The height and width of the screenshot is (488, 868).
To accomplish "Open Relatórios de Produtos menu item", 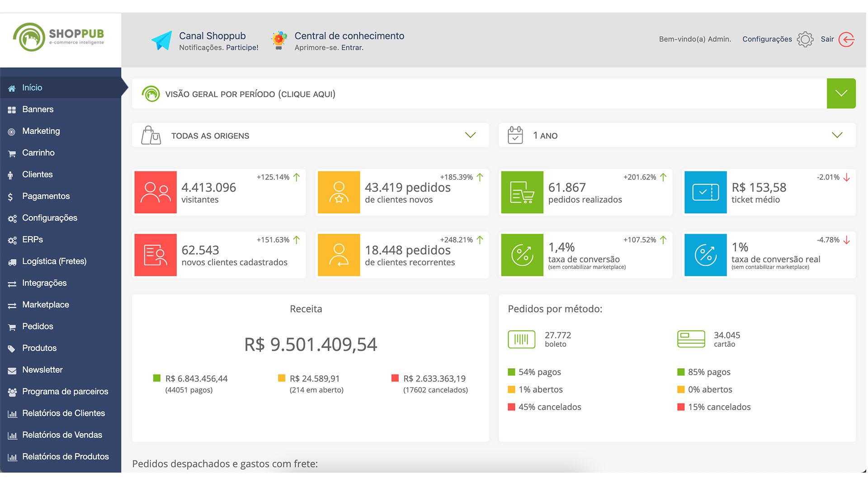I will [x=61, y=456].
